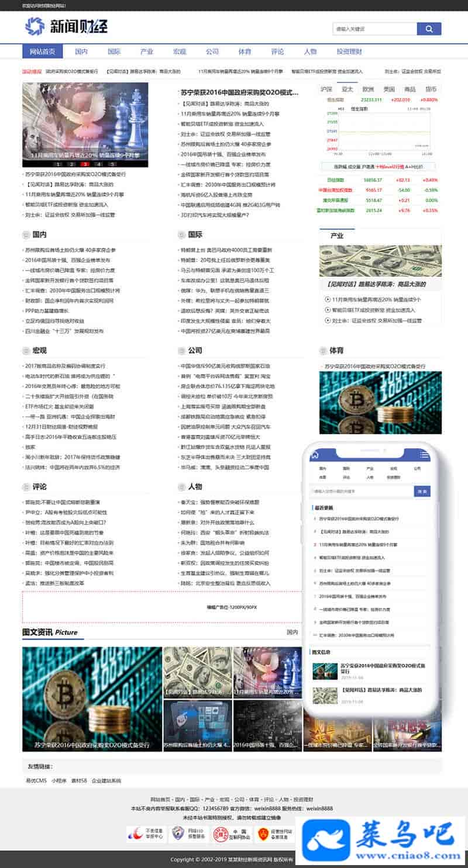Image resolution: width=468 pixels, height=868 pixels.
Task: Click the round icon beside 评论 heading
Action: point(26,486)
